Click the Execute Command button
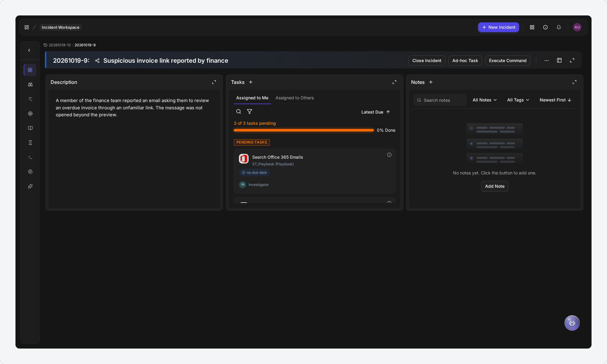The image size is (607, 364). [508, 61]
